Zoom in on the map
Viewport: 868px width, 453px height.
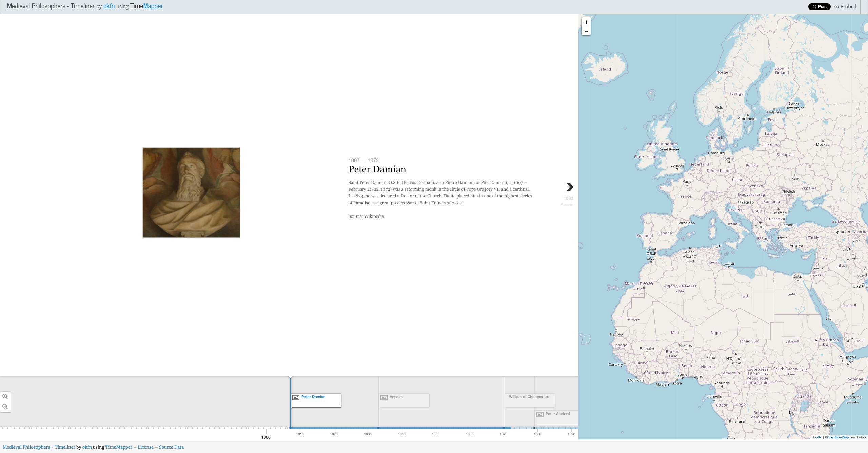tap(586, 22)
